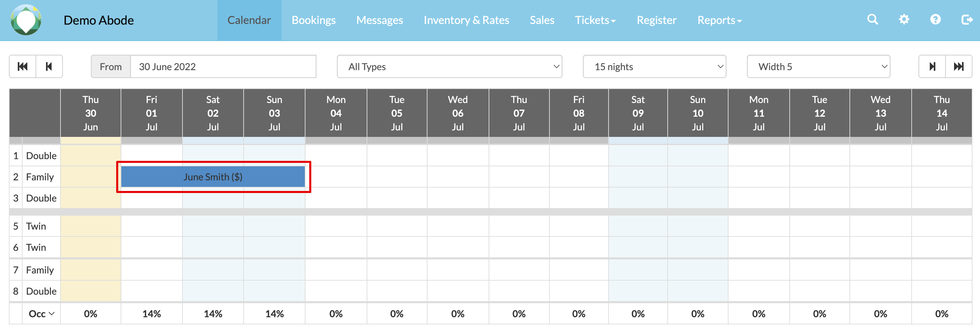The height and width of the screenshot is (334, 980).
Task: Click Wed 06 Jul column header
Action: click(x=458, y=113)
